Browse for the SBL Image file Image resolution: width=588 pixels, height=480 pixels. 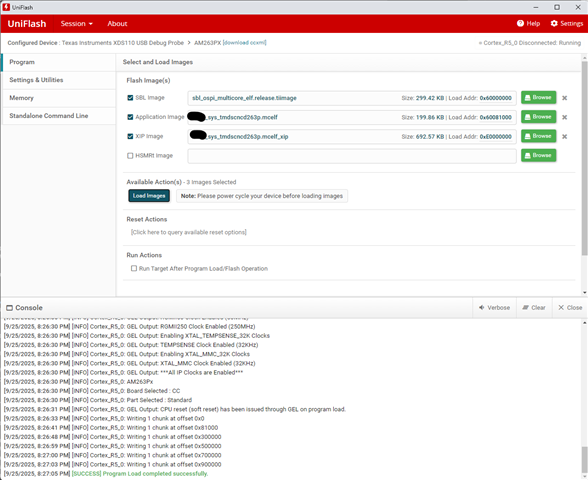coord(538,98)
